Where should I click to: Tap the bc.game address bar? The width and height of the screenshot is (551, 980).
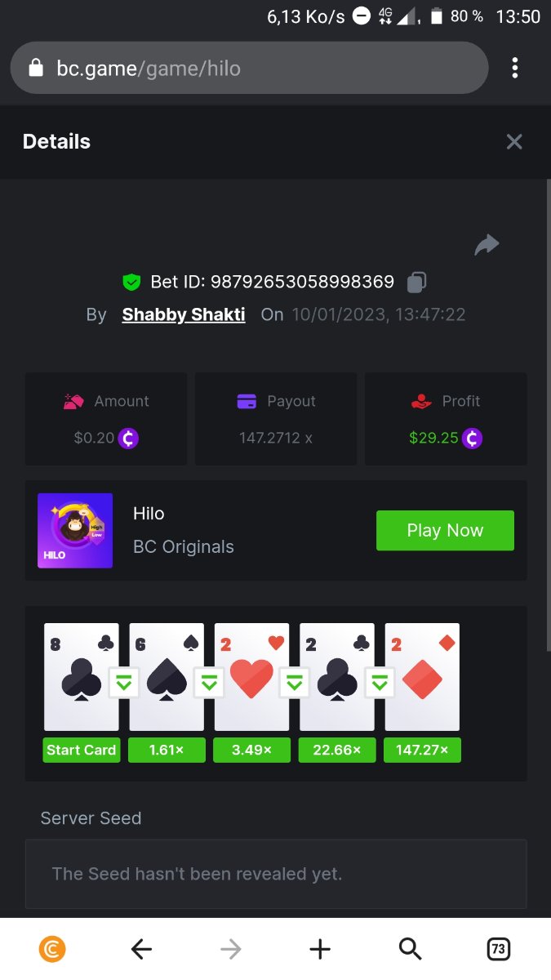(249, 68)
